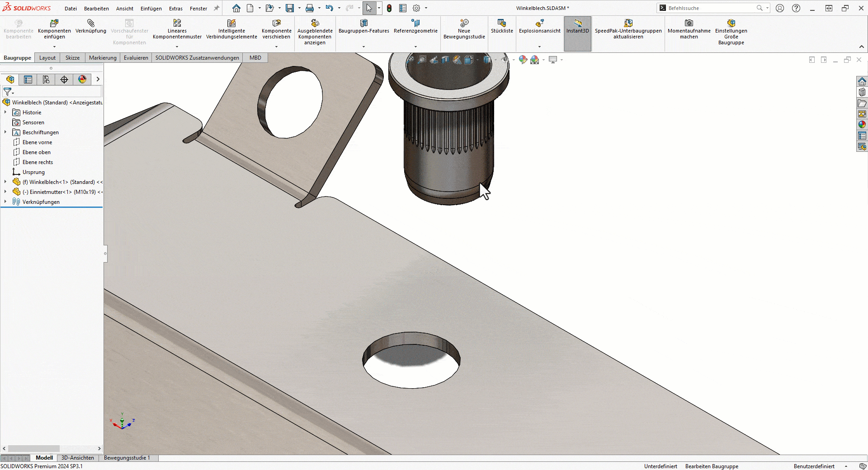Image resolution: width=868 pixels, height=470 pixels.
Task: Select Ebene oben in the feature tree
Action: pos(36,152)
